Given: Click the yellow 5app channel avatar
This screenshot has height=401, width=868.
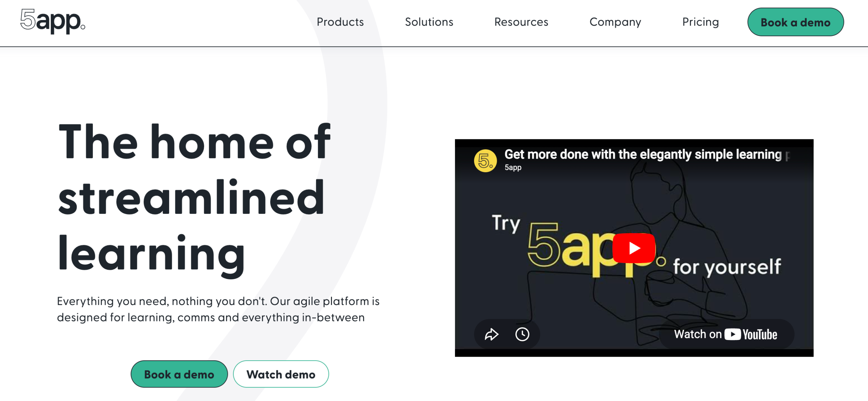Looking at the screenshot, I should [485, 161].
